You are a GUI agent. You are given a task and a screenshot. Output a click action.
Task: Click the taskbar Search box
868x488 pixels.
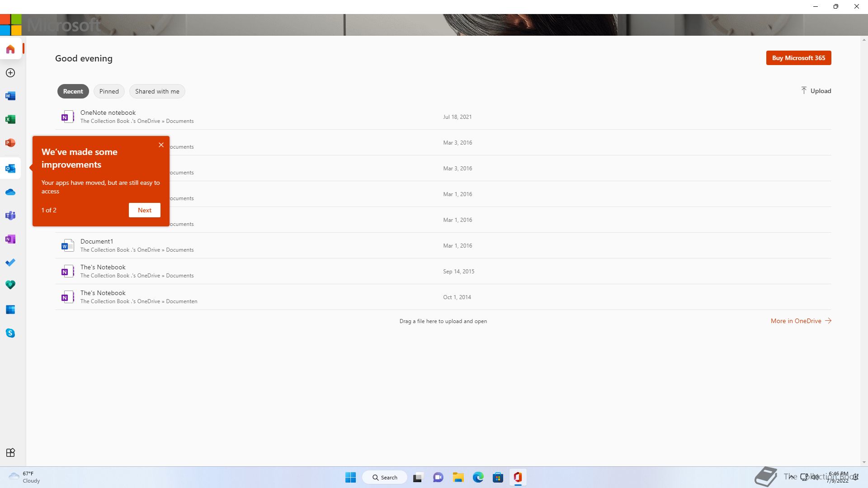(x=385, y=477)
